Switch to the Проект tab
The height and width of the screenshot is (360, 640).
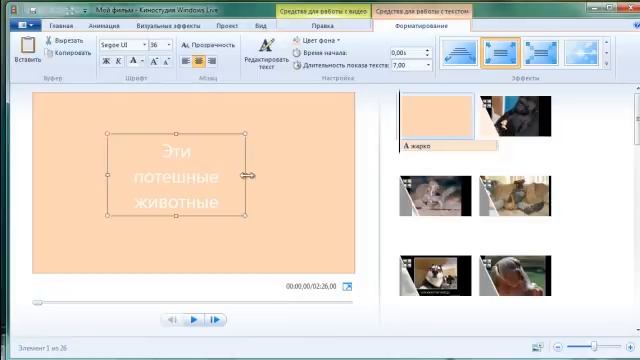pyautogui.click(x=227, y=26)
